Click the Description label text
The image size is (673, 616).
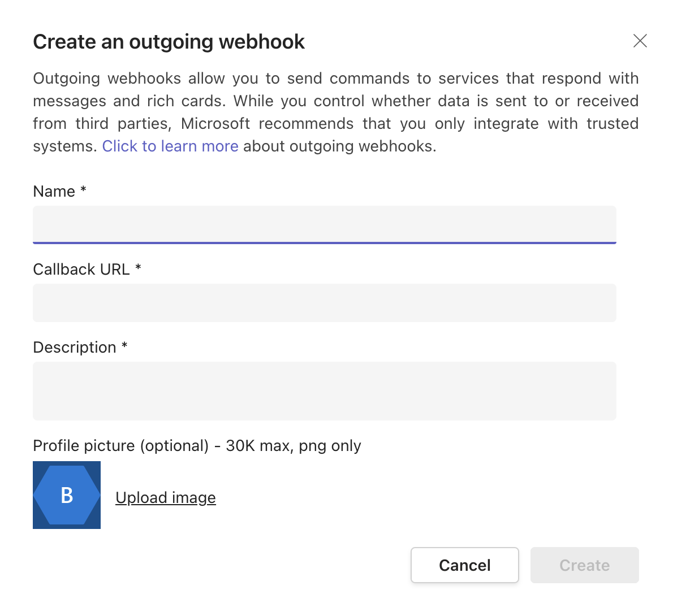pyautogui.click(x=75, y=348)
